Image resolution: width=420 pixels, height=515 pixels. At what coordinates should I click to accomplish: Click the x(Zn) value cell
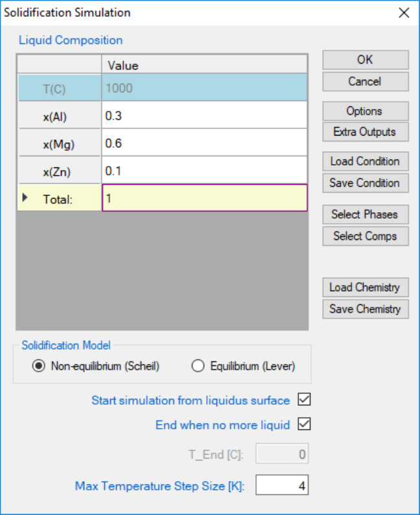tap(204, 170)
